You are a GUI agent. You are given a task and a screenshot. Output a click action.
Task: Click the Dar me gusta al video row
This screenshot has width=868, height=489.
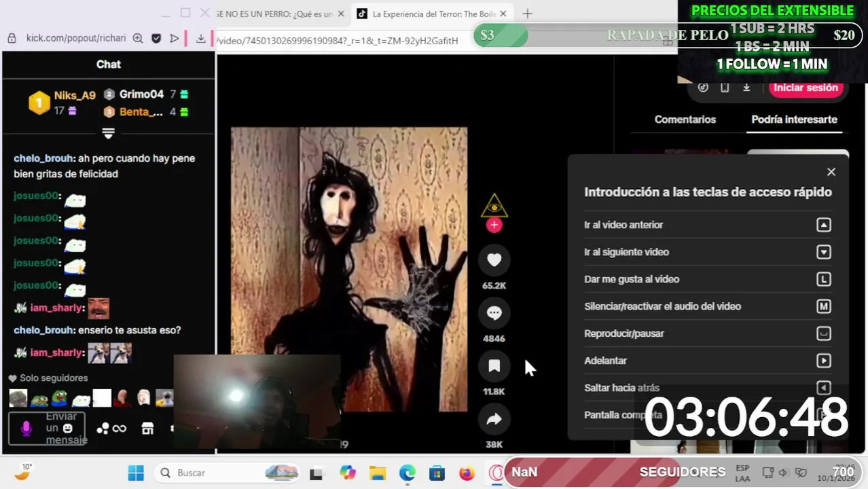[x=707, y=279]
